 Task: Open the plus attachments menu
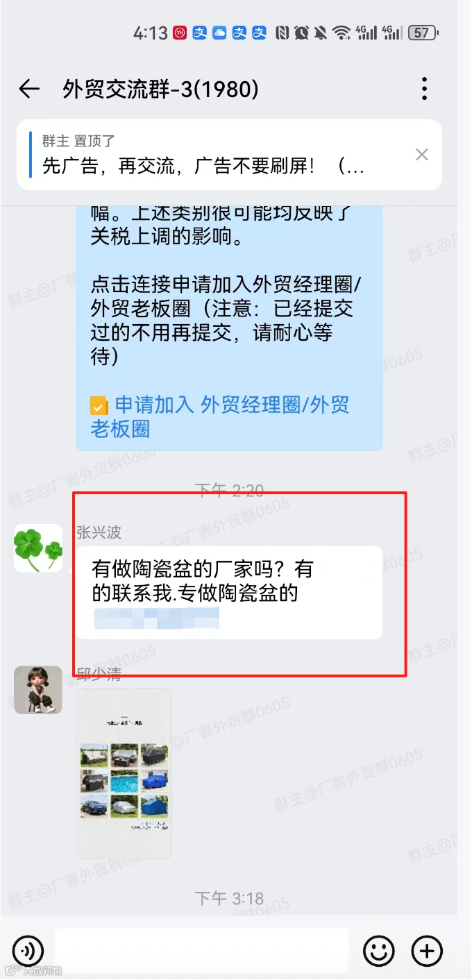tap(427, 950)
